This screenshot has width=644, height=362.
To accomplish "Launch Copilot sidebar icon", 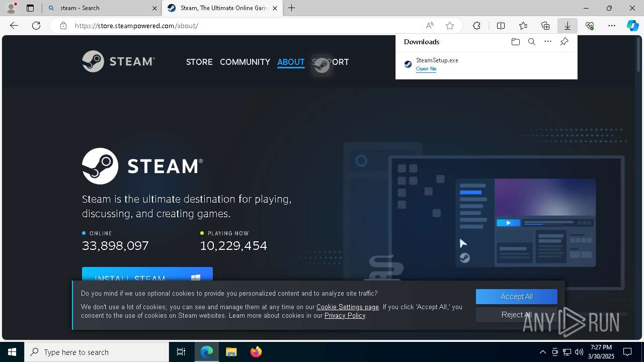I will tap(632, 26).
